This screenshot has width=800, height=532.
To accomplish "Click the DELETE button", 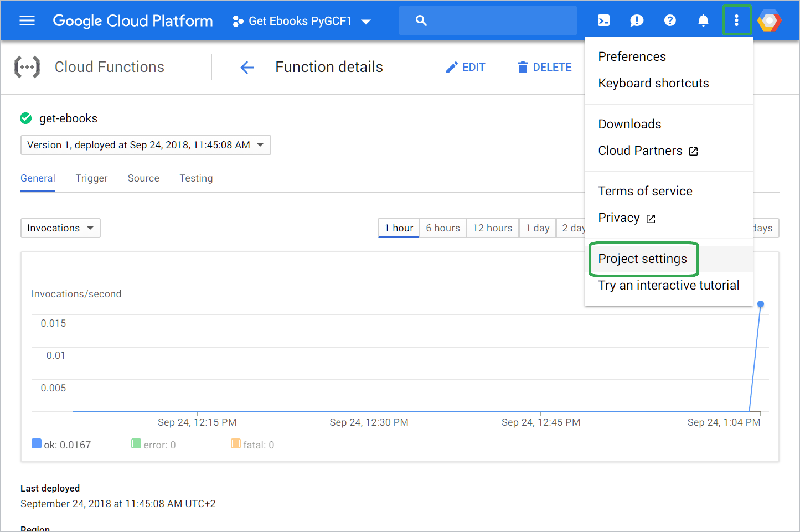I will (544, 68).
